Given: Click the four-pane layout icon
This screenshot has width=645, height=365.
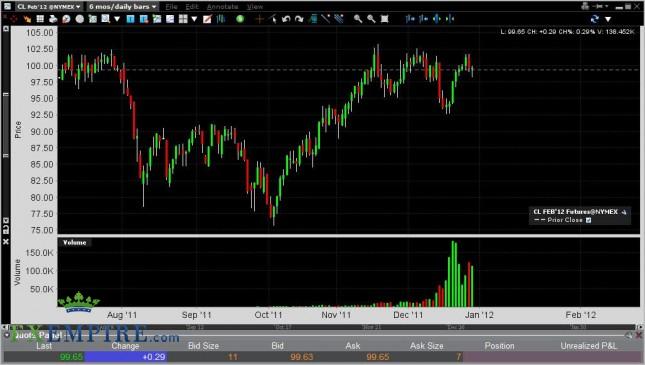Looking at the screenshot, I should pos(183,19).
